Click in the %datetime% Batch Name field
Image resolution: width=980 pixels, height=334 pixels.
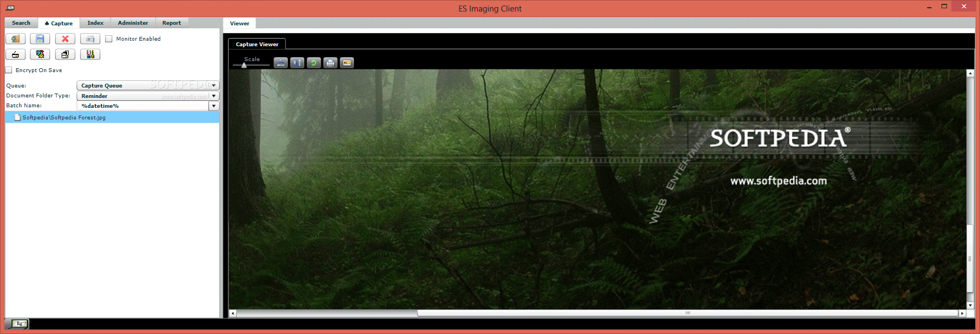pos(143,106)
